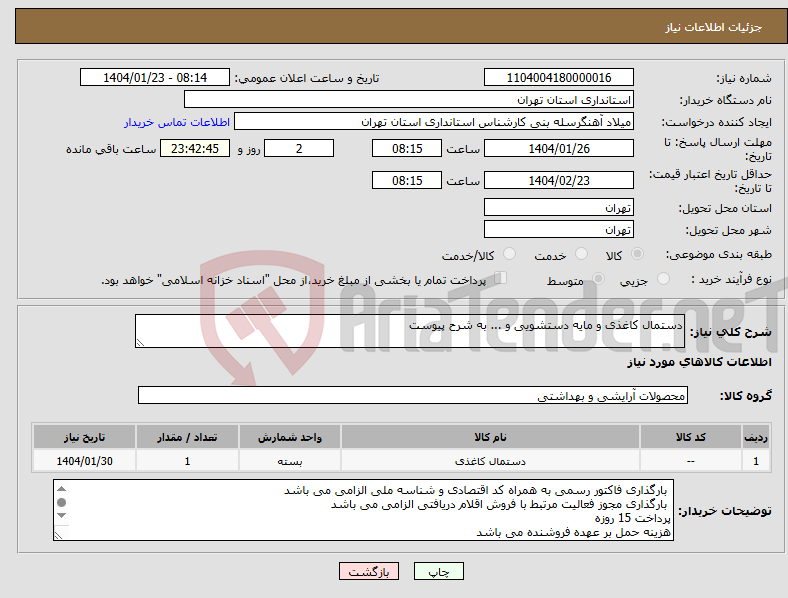The width and height of the screenshot is (788, 598).
Task: Click the response deadline date 1404/01/26
Action: click(559, 148)
